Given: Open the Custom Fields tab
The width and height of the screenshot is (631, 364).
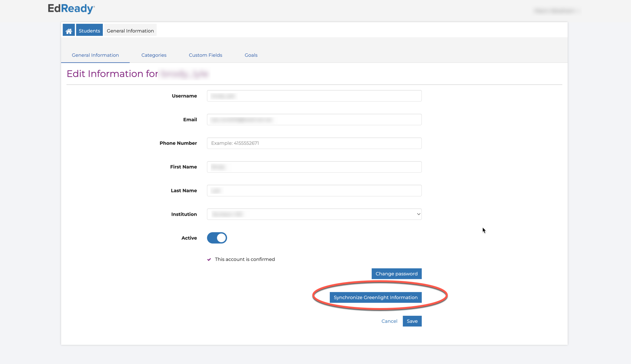Looking at the screenshot, I should [x=205, y=55].
